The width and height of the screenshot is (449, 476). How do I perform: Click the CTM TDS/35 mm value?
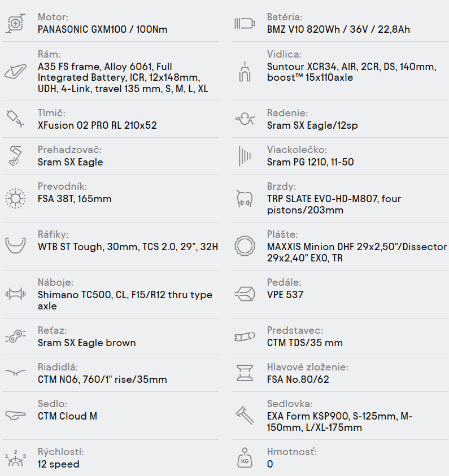304,343
